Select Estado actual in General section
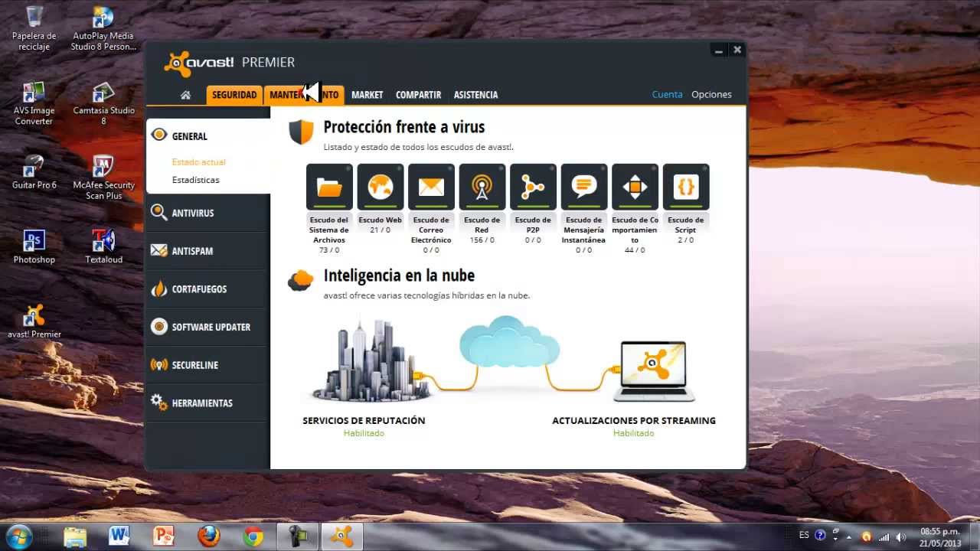Image resolution: width=980 pixels, height=551 pixels. point(198,162)
